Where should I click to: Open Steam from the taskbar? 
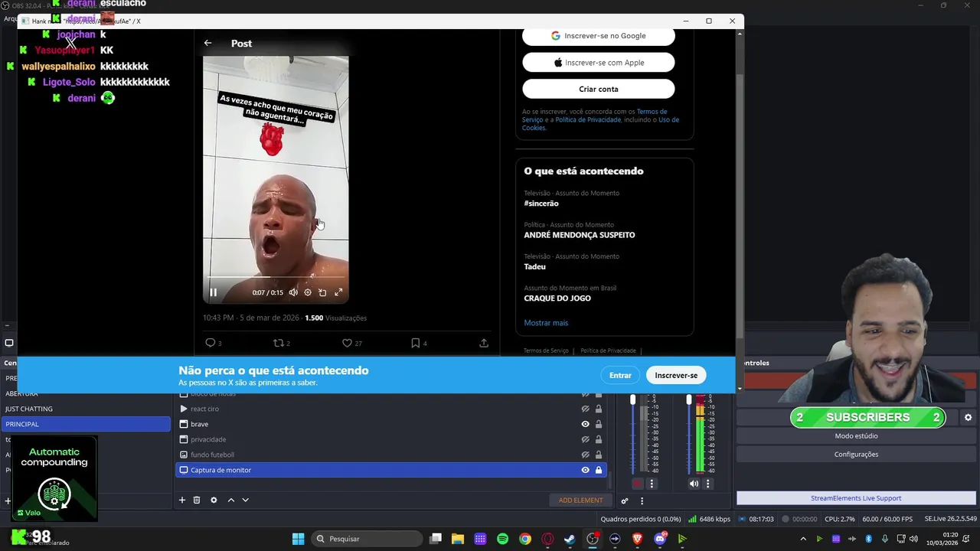pyautogui.click(x=570, y=539)
